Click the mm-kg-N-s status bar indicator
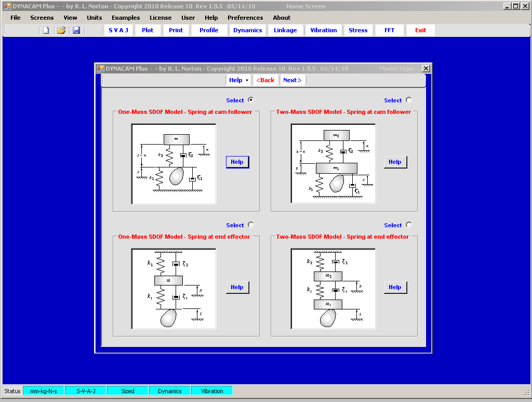The height and width of the screenshot is (402, 532). [x=44, y=391]
